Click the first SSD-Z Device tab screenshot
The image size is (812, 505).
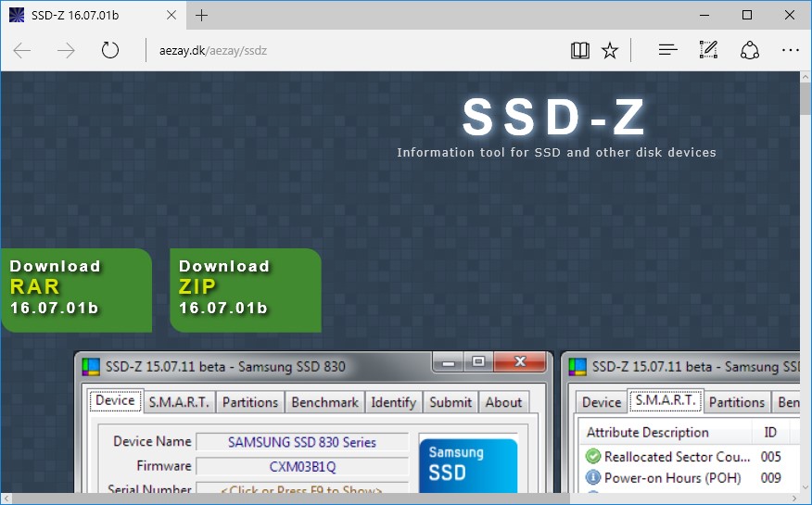point(313,426)
